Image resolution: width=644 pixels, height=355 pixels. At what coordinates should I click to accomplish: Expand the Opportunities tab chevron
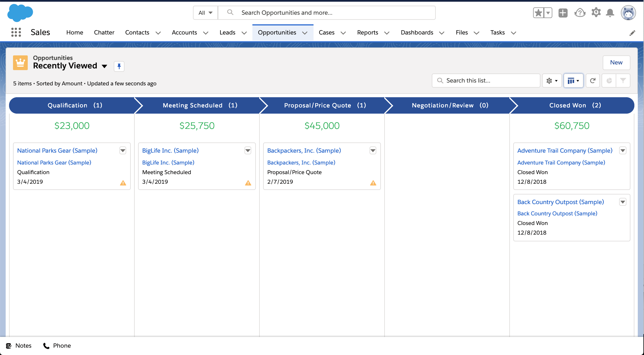click(x=305, y=33)
